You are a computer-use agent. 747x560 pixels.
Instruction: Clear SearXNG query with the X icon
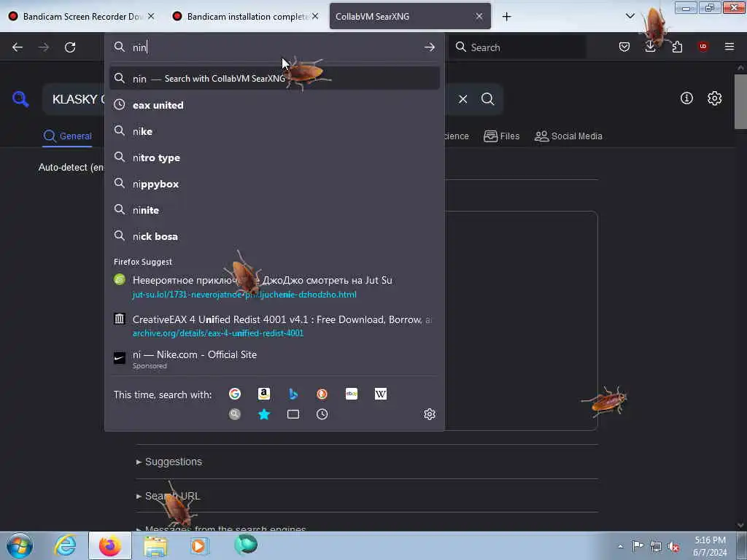pos(463,99)
